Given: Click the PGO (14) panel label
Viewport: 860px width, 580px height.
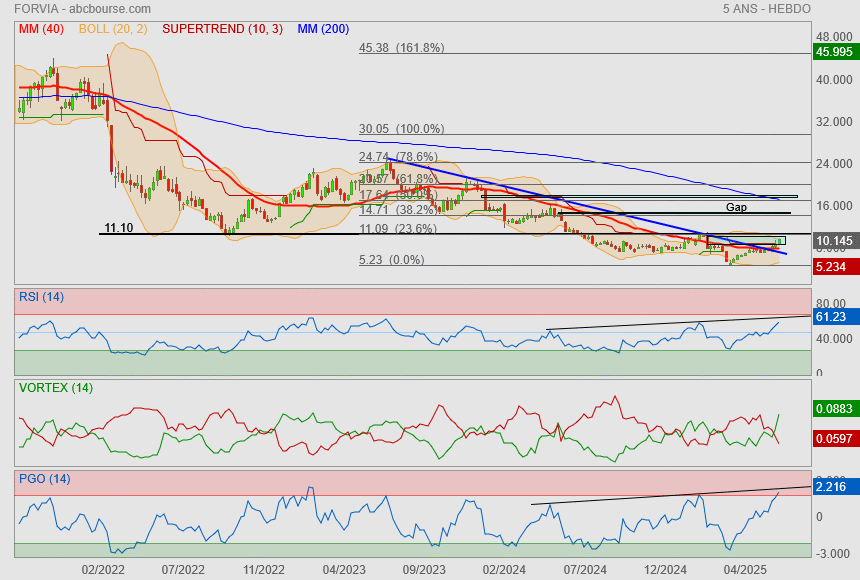Looking at the screenshot, I should pyautogui.click(x=44, y=478).
